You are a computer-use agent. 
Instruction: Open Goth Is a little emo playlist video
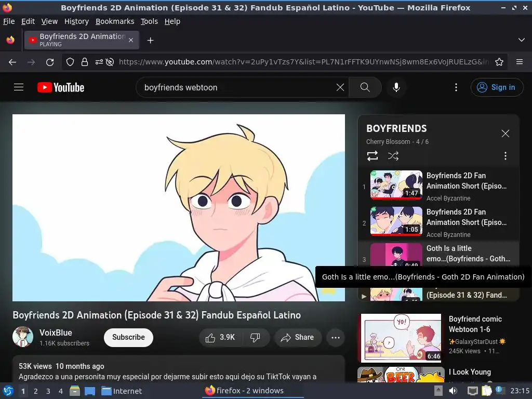click(438, 254)
